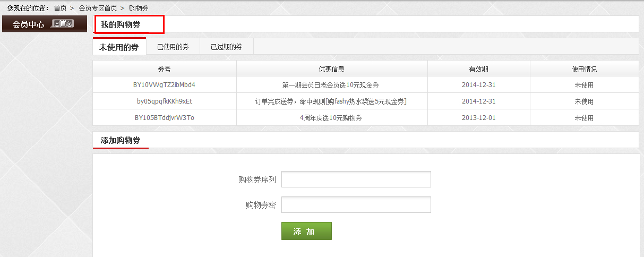Open the 首页 breadcrumb link
The height and width of the screenshot is (257, 644).
click(x=60, y=8)
